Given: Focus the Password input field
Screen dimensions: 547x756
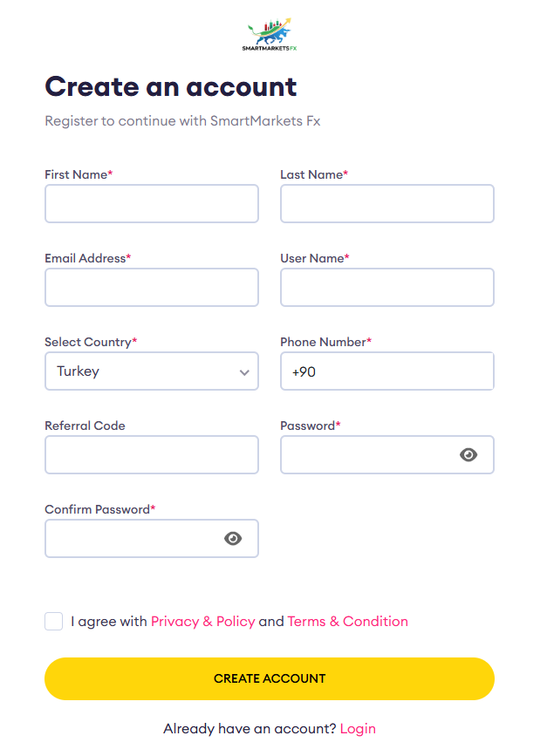Looking at the screenshot, I should pyautogui.click(x=366, y=455).
